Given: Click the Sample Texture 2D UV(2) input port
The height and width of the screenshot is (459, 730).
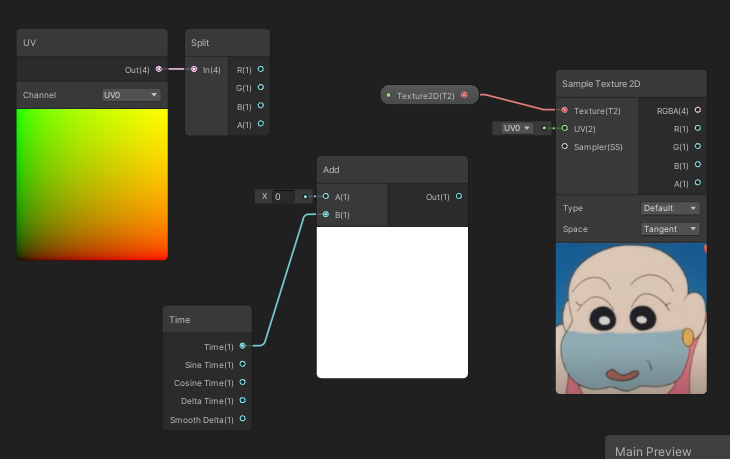Looking at the screenshot, I should click(x=565, y=128).
